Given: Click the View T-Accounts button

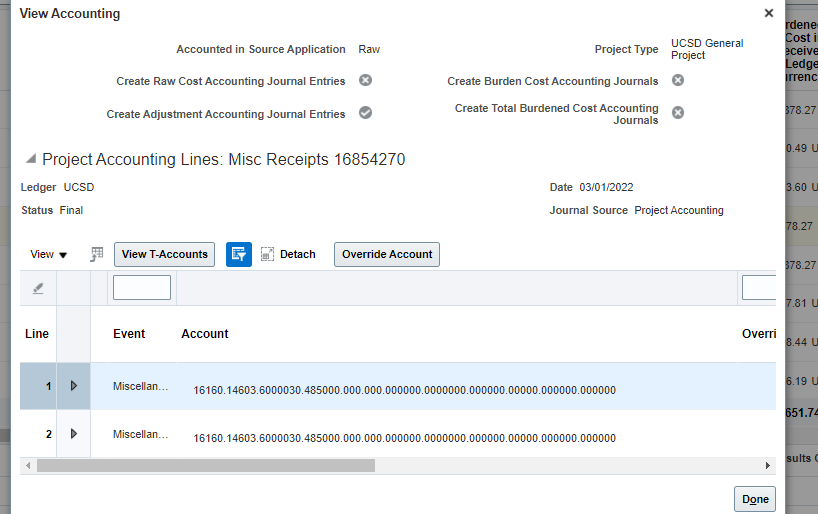Looking at the screenshot, I should pos(165,254).
